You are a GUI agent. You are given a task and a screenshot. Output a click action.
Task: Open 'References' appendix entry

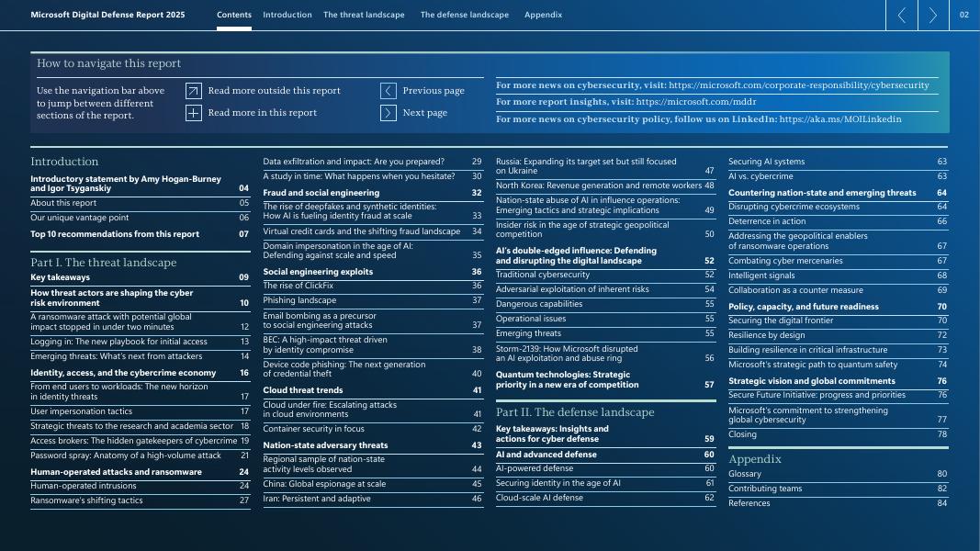pyautogui.click(x=838, y=503)
